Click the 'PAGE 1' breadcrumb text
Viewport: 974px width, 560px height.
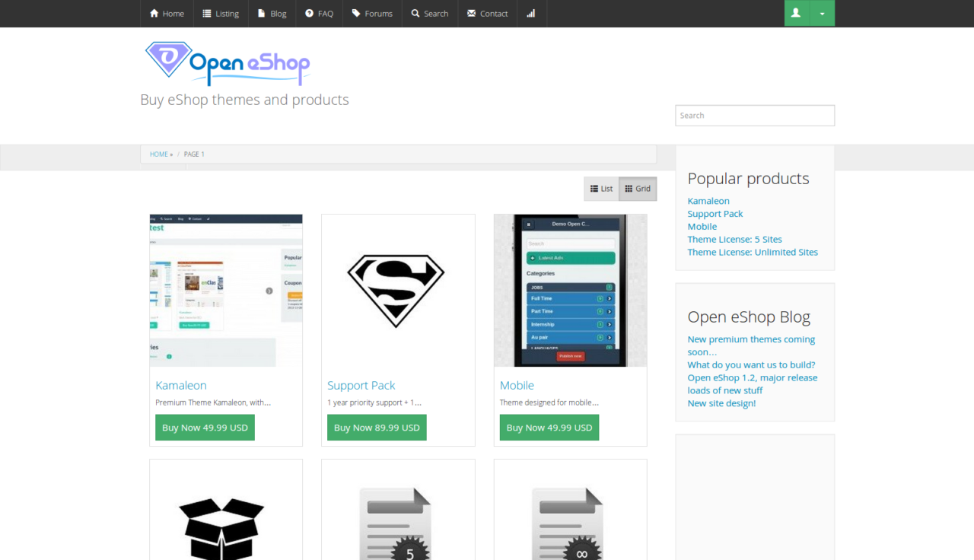194,154
